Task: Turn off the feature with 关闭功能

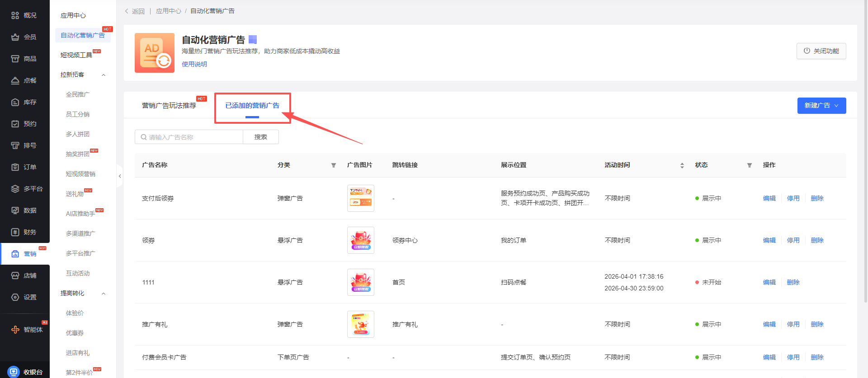Action: (821, 51)
